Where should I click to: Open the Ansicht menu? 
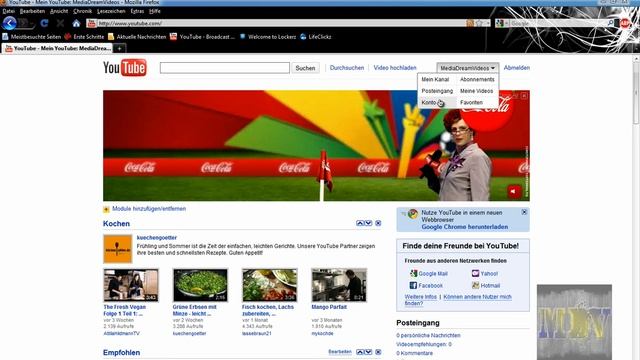59,11
